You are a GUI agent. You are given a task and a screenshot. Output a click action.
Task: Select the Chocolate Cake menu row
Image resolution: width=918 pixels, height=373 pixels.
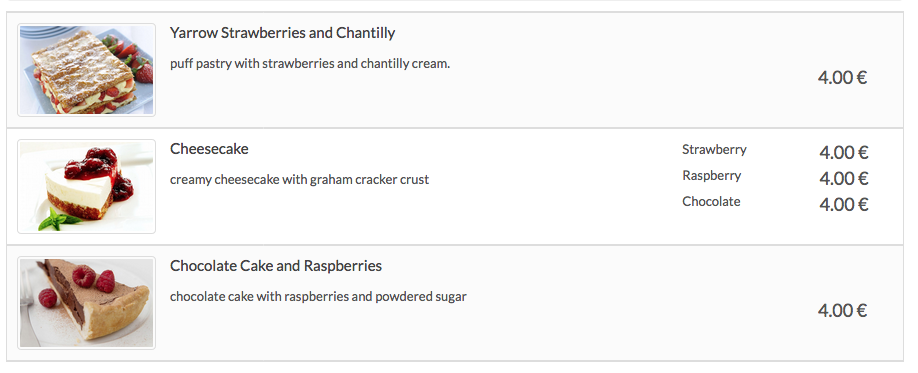tap(455, 303)
